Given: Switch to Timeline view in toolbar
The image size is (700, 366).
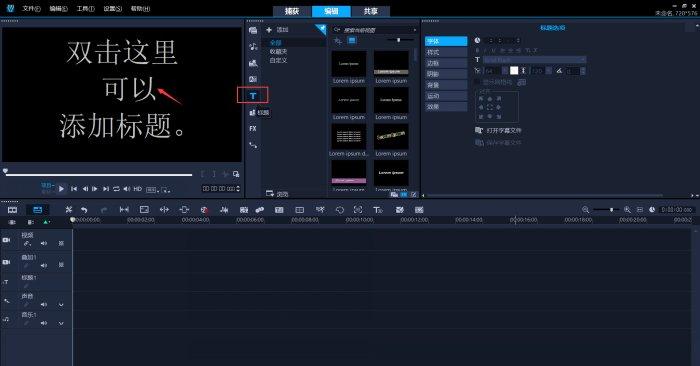Looking at the screenshot, I should point(38,210).
